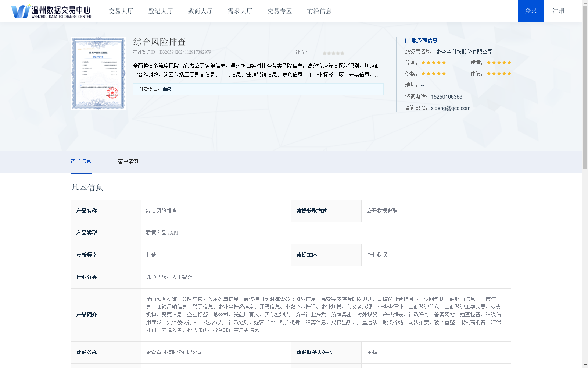Navigate to 交易专区
Image resolution: width=588 pixels, height=368 pixels.
[x=280, y=11]
